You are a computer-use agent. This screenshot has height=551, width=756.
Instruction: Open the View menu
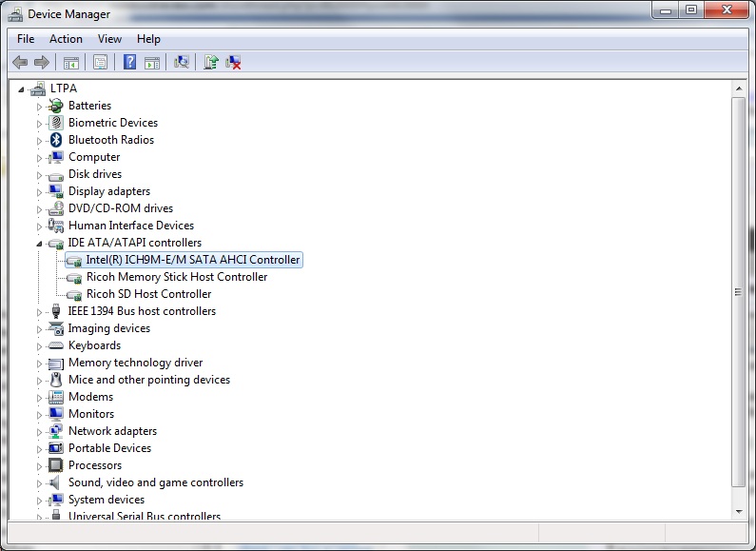coord(109,39)
